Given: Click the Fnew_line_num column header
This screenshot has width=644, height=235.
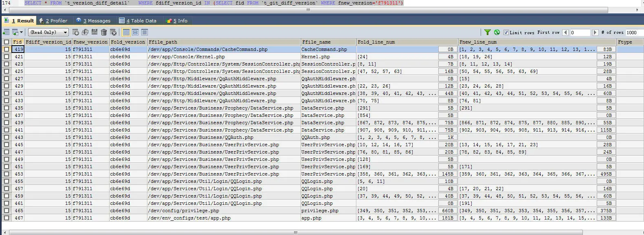Looking at the screenshot, I should (x=537, y=42).
